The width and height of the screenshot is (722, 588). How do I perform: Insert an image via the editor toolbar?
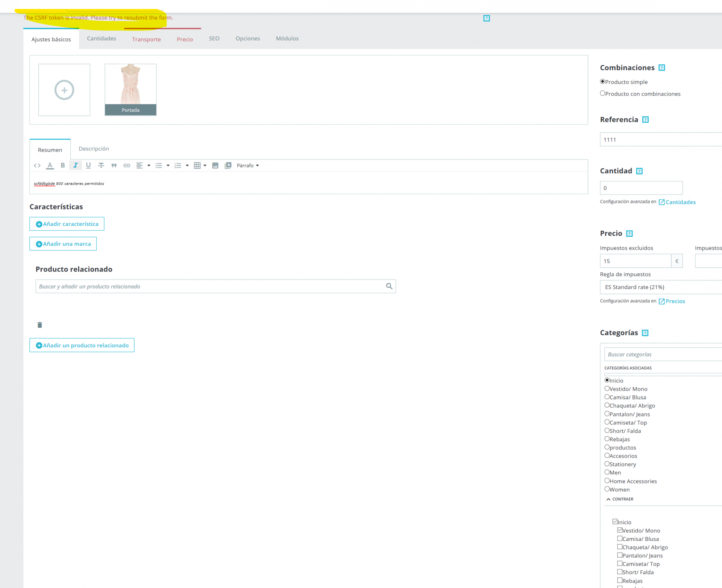click(x=215, y=166)
